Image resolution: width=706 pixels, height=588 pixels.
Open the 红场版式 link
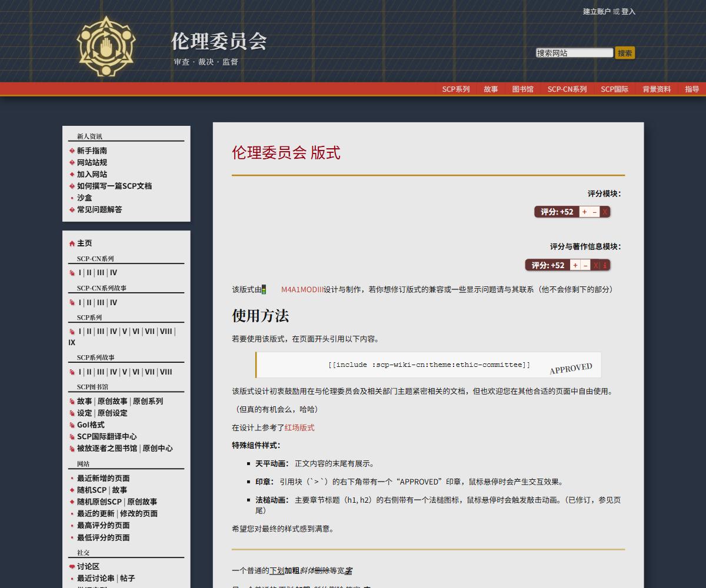coord(299,427)
